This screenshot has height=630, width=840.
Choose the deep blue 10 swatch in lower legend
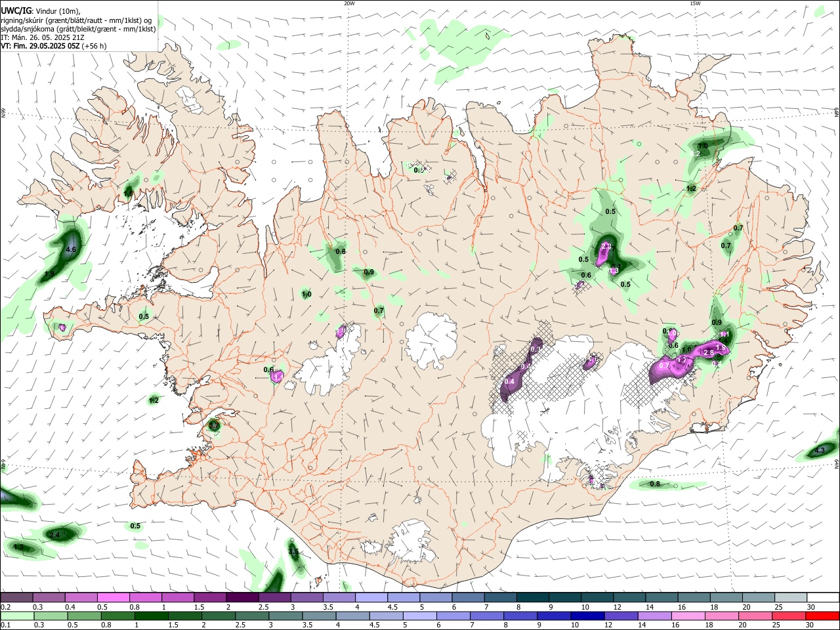587,616
